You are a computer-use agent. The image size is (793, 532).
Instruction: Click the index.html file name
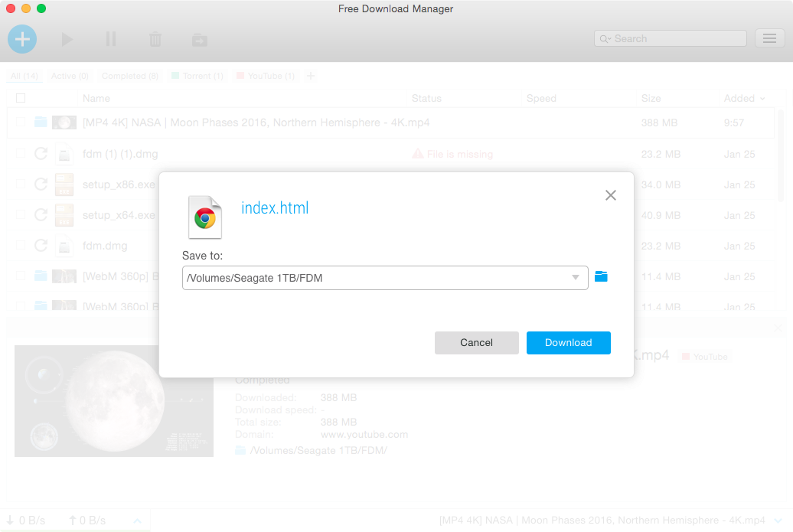click(275, 208)
